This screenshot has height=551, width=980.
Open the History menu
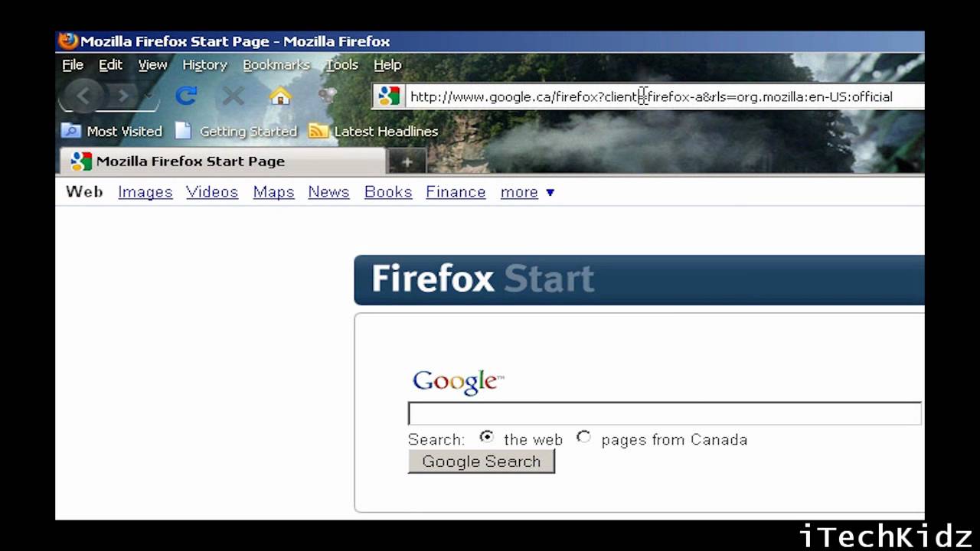click(204, 65)
